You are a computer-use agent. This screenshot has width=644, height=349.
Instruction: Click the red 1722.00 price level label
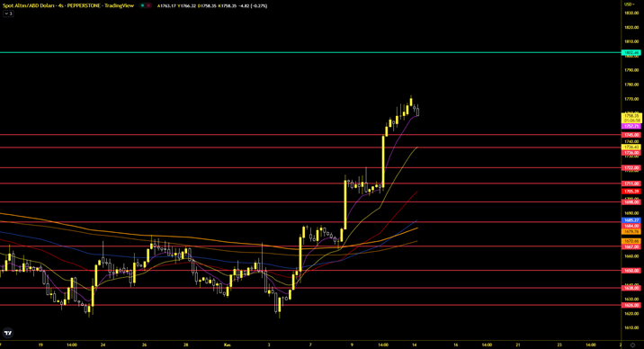coord(631,168)
